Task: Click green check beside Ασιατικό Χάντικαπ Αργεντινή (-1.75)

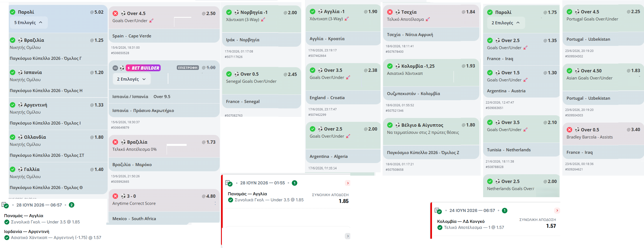Action: click(7, 238)
